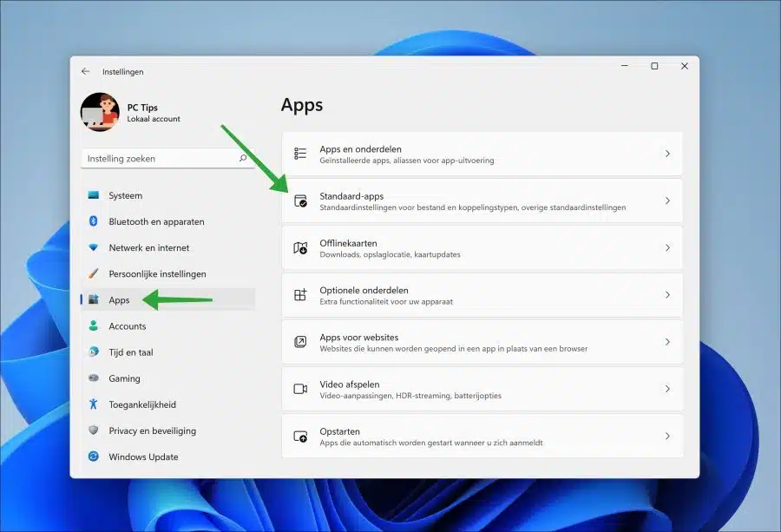Click the Apps en onderdelen list icon
Screen dimensions: 781x532
[x=300, y=154]
